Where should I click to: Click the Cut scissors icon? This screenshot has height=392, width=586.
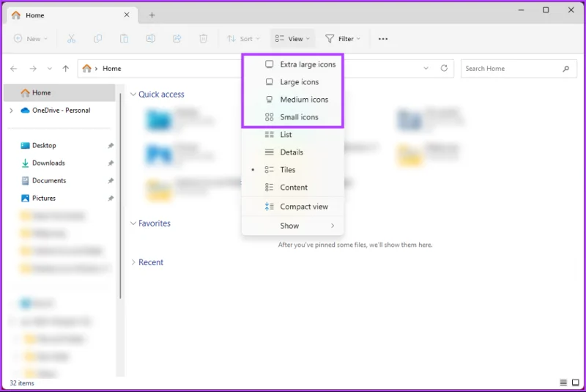(71, 39)
